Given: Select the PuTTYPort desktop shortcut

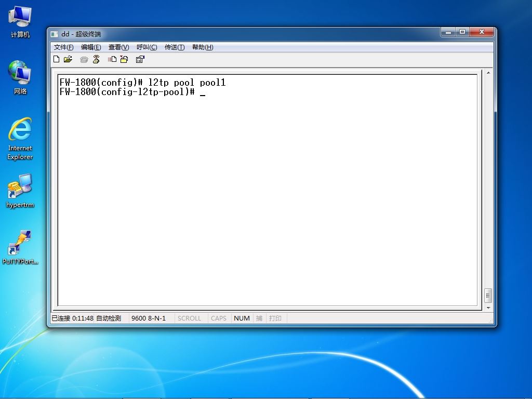Looking at the screenshot, I should pos(20,247).
